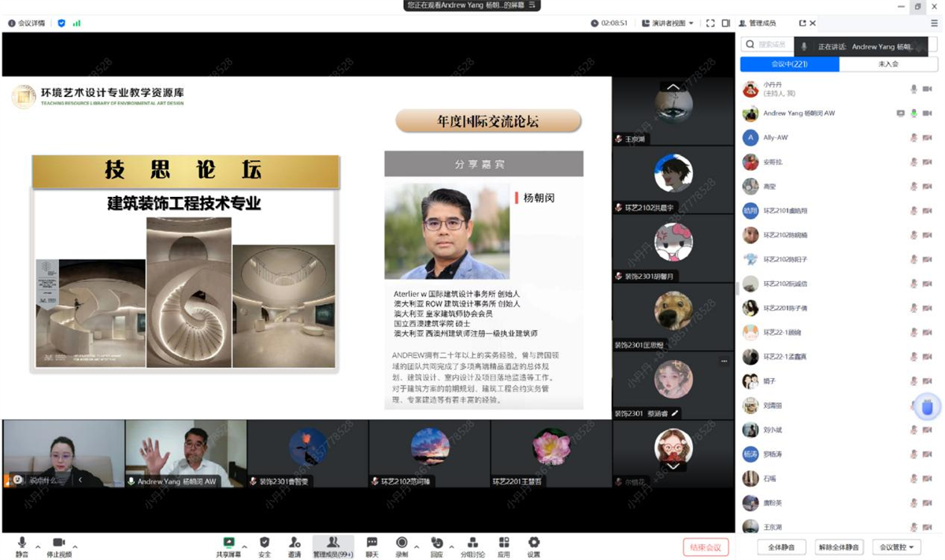
Task: Switch to the 未入会 tab
Action: coord(888,64)
